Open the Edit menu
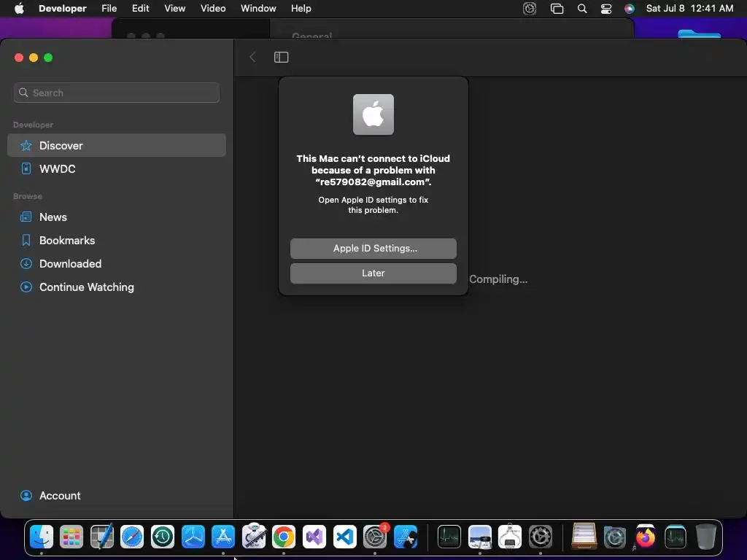Image resolution: width=747 pixels, height=560 pixels. point(141,8)
